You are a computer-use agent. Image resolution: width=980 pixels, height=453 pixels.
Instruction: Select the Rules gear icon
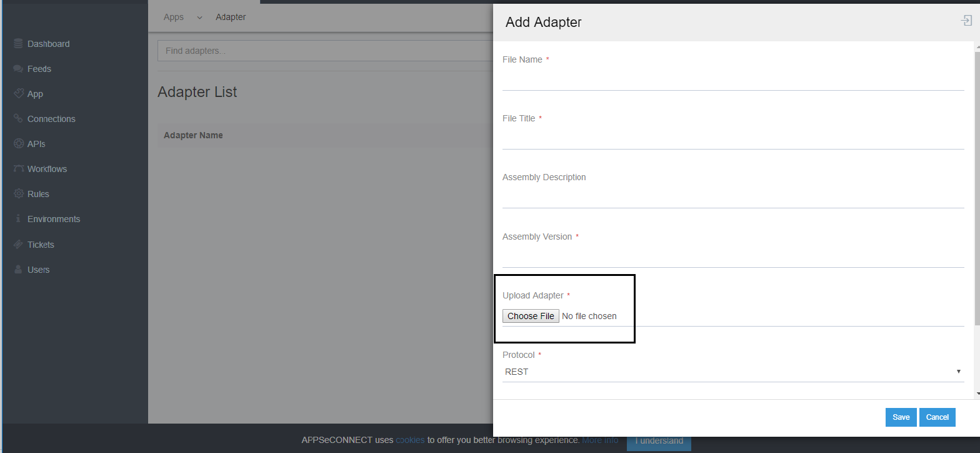tap(19, 194)
